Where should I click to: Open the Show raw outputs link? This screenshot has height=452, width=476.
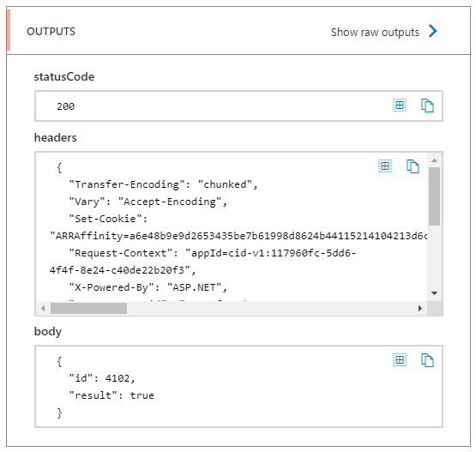pyautogui.click(x=375, y=33)
